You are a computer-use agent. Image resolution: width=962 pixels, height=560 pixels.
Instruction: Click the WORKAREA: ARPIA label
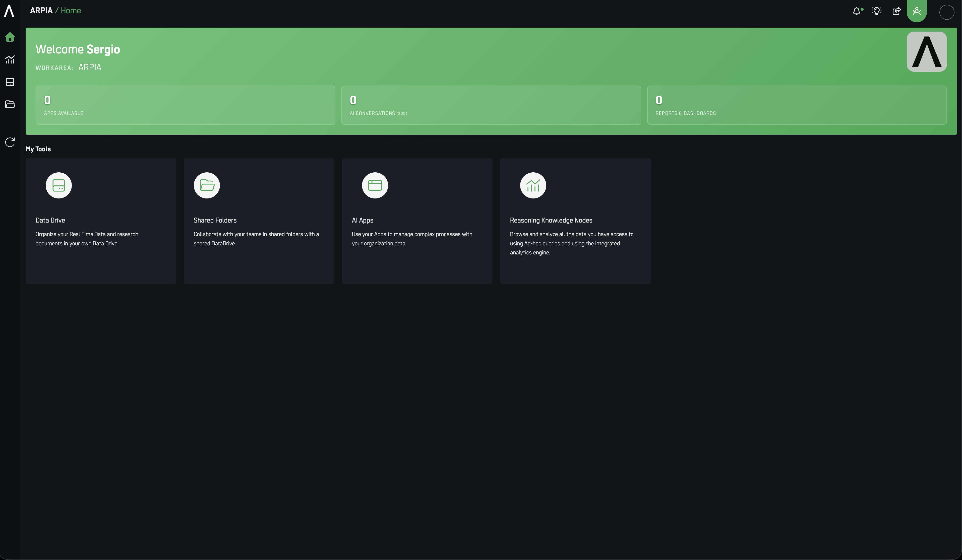(x=68, y=67)
